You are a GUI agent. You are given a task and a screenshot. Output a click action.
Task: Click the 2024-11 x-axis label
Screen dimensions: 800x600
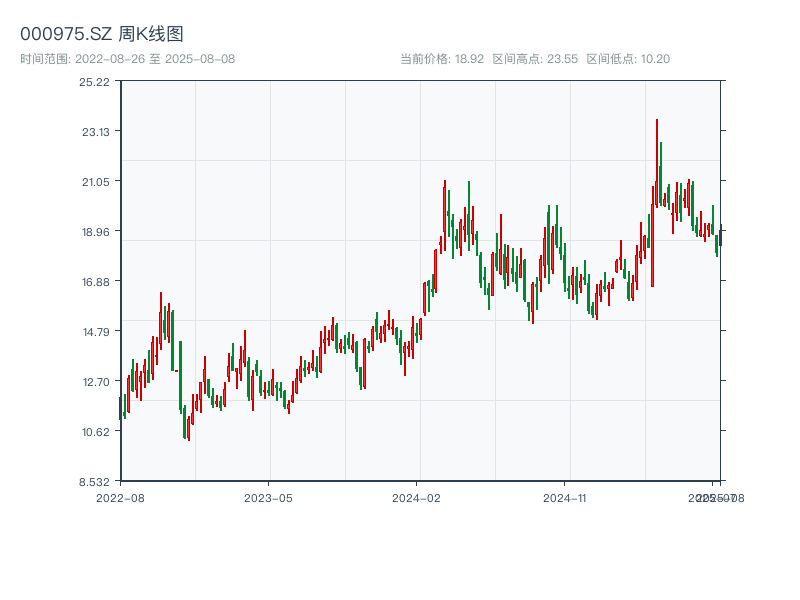[564, 498]
